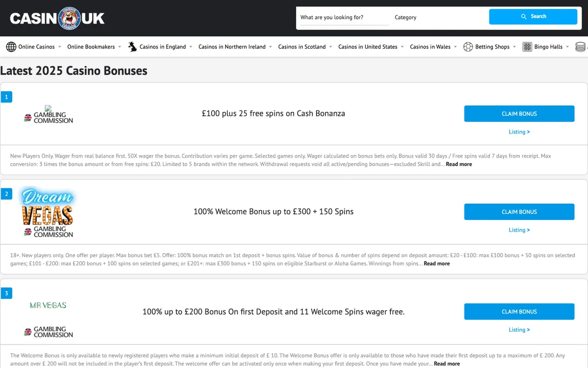Click the number 2 rank badge
Viewport: 588px width, 368px height.
point(6,194)
